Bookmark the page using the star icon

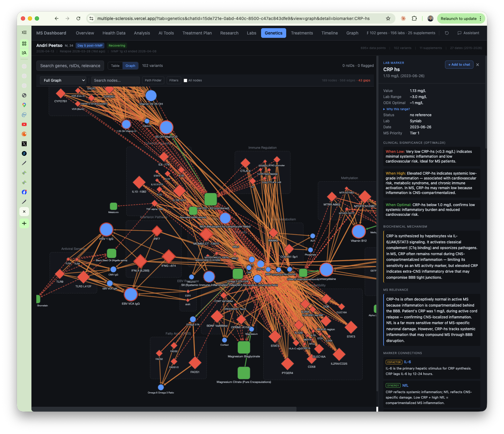[x=388, y=18]
